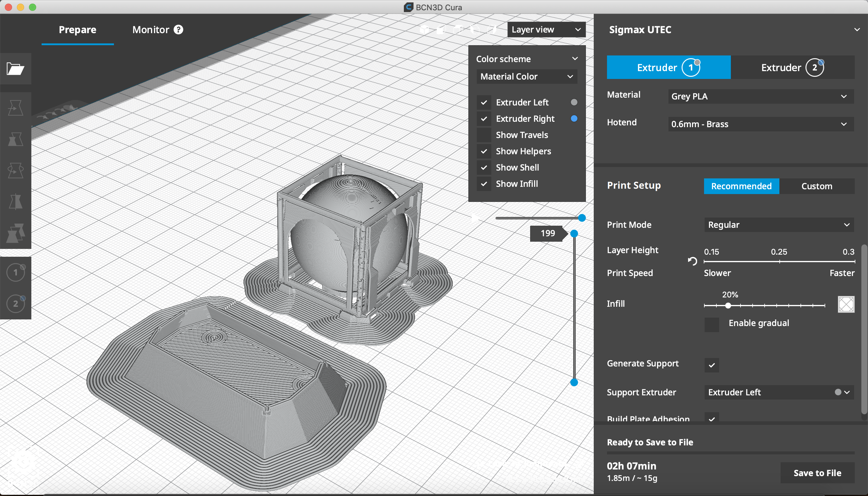The image size is (868, 496).
Task: Disable Show Helpers checkbox
Action: pyautogui.click(x=484, y=151)
